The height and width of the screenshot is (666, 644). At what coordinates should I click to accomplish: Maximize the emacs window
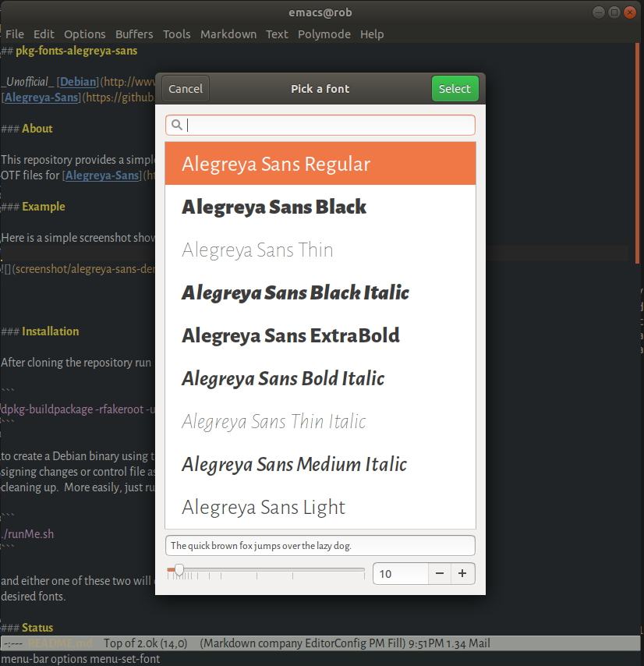coord(614,12)
